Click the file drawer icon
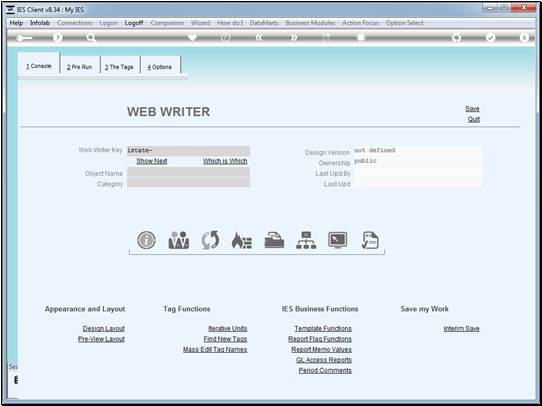Image resolution: width=542 pixels, height=406 pixels. click(274, 240)
